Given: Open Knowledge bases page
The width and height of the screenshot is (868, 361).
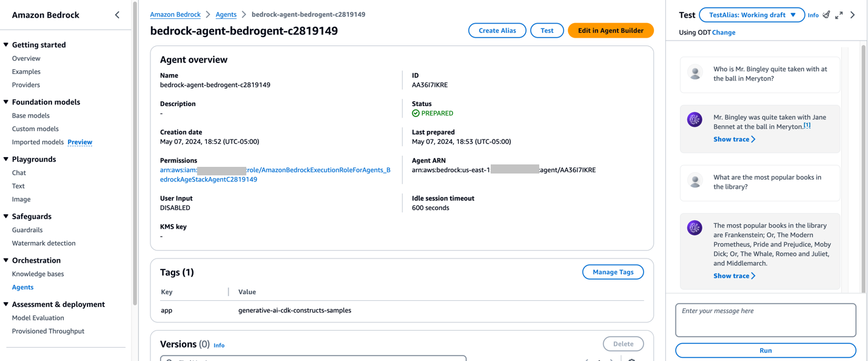Looking at the screenshot, I should click(x=38, y=274).
